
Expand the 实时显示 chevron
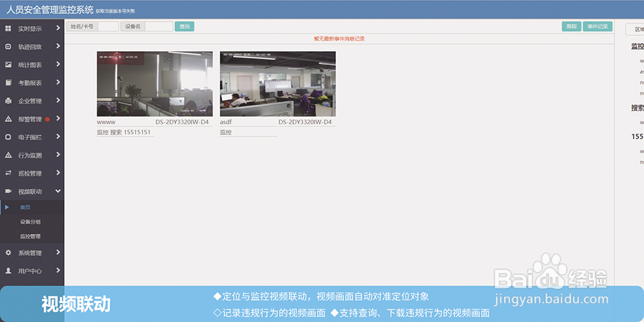coord(58,28)
